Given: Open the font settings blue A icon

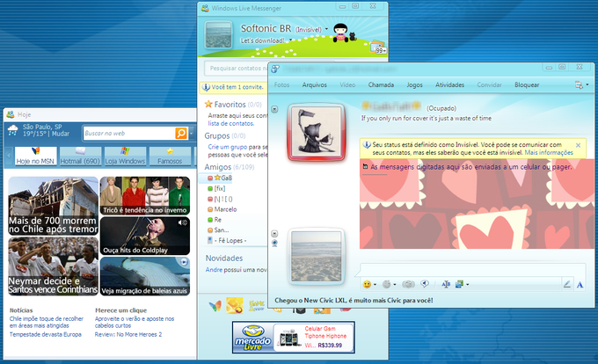Looking at the screenshot, I should pyautogui.click(x=580, y=285).
